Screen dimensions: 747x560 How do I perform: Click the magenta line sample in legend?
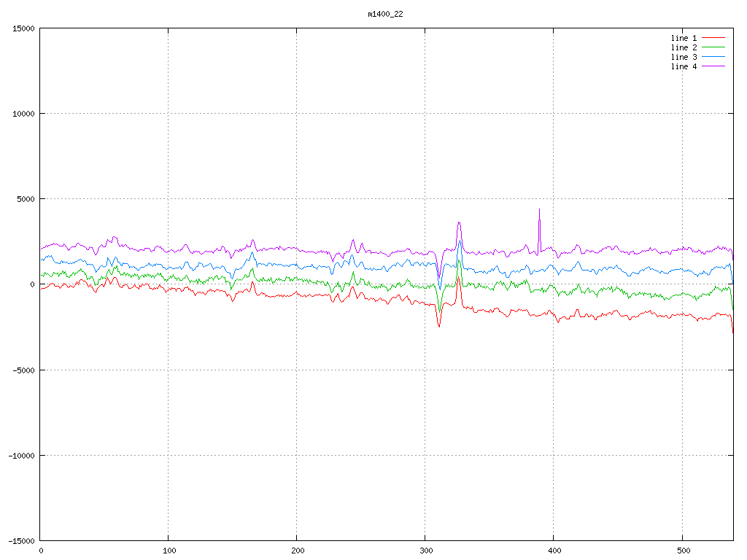[714, 66]
